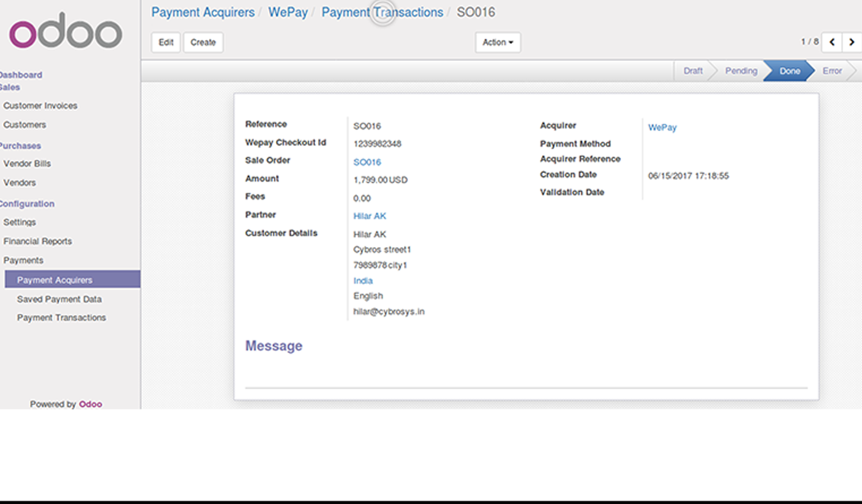Select Payment Acquirers sidebar item
This screenshot has height=504, width=862.
coord(72,280)
